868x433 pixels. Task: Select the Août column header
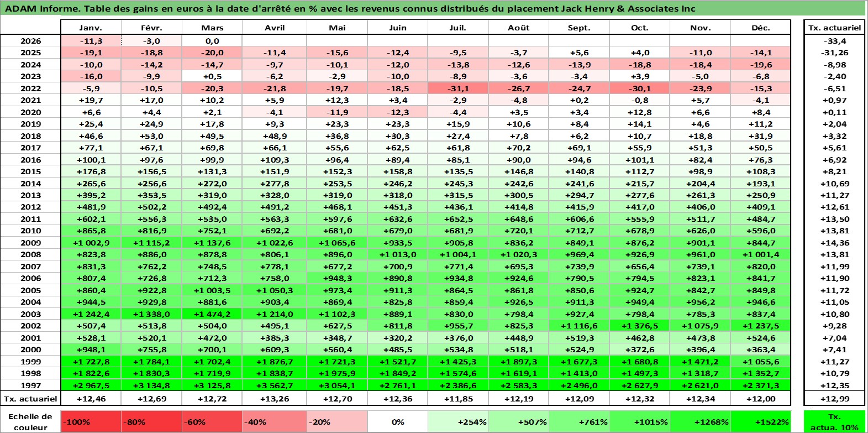click(x=519, y=28)
